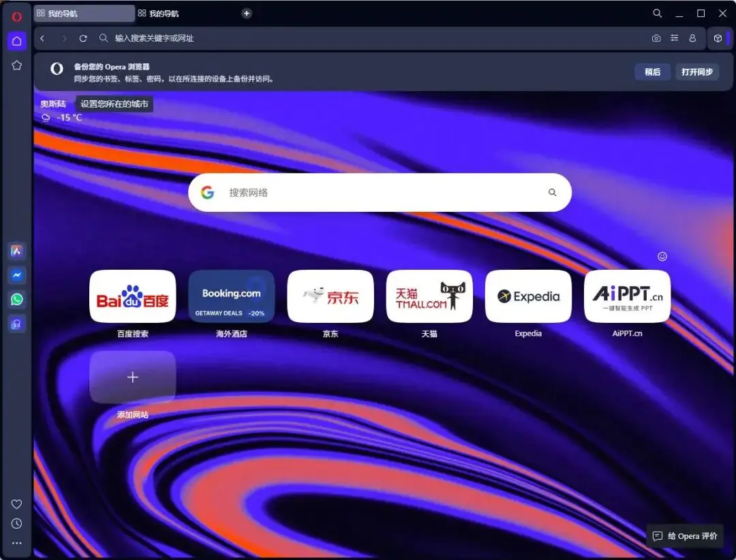736x560 pixels.
Task: Reload the current page
Action: 83,38
